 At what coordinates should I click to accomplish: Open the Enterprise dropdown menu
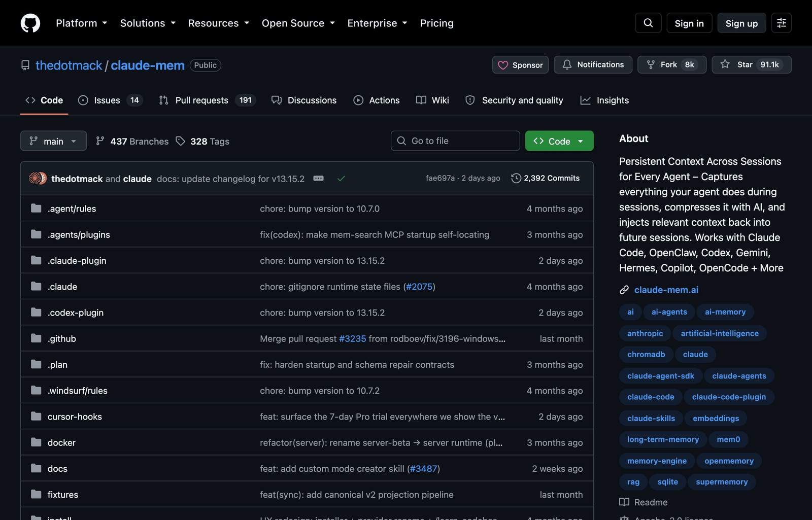pyautogui.click(x=377, y=23)
